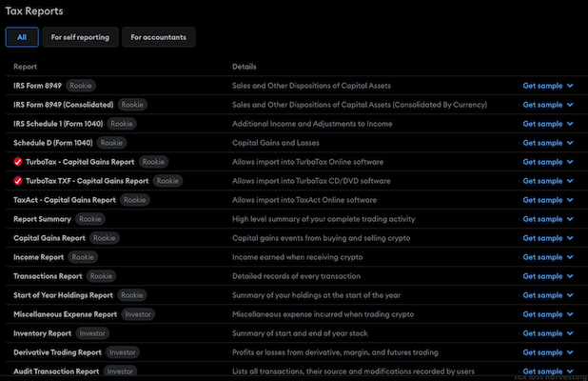This screenshot has height=381, width=588.
Task: Click the Report column header
Action: coord(25,67)
